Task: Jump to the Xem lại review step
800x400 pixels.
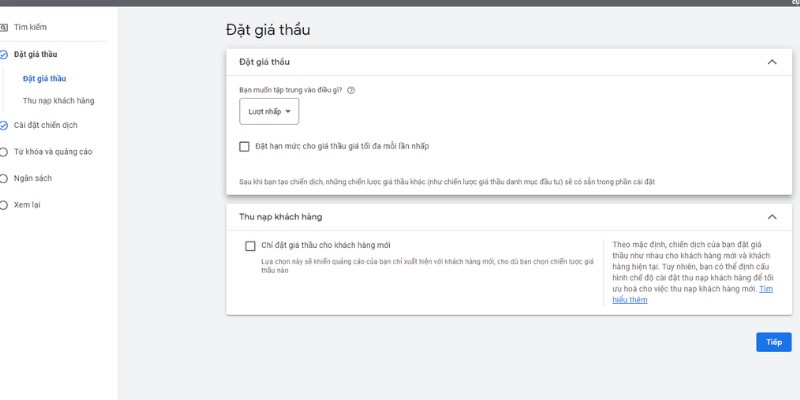Action: pyautogui.click(x=27, y=204)
